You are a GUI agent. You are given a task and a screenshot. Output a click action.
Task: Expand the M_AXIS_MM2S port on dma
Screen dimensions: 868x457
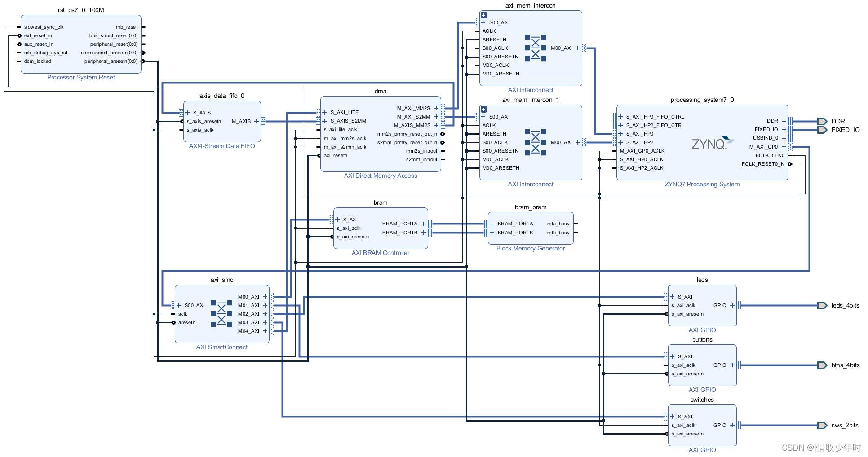tap(436, 125)
